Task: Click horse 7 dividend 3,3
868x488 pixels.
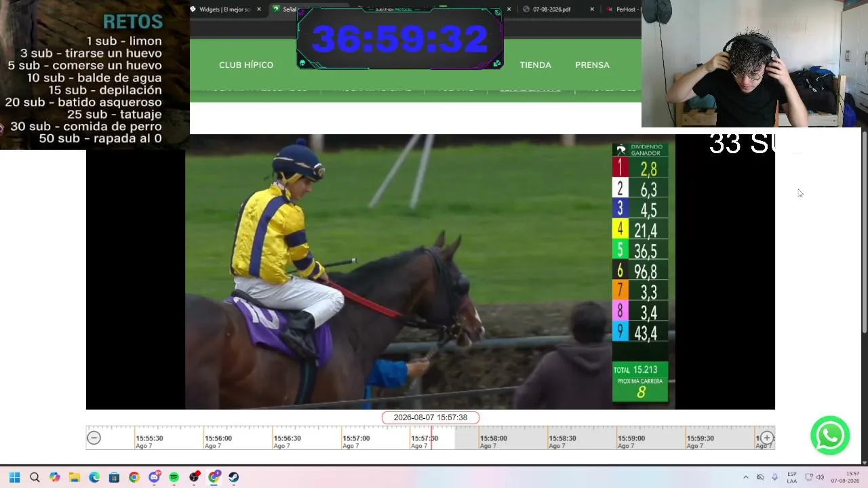Action: [x=640, y=292]
